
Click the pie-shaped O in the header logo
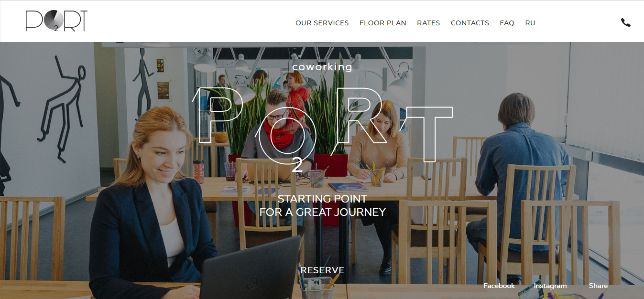[x=55, y=20]
